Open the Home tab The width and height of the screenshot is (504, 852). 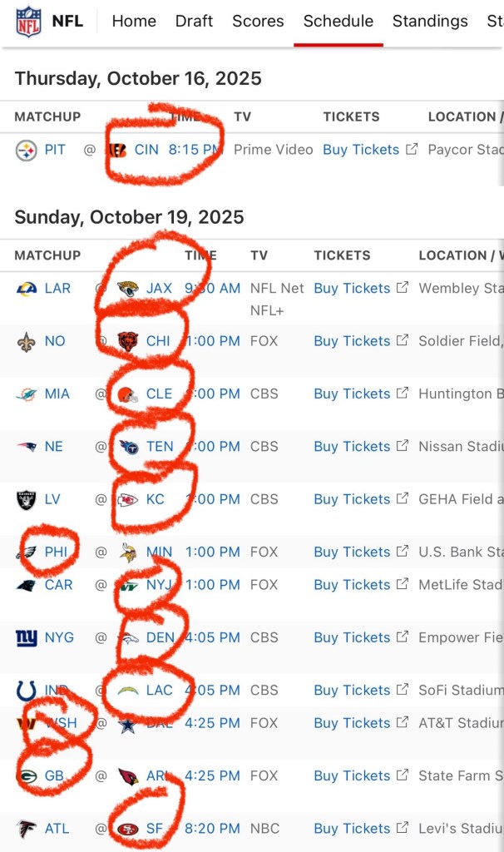[134, 21]
